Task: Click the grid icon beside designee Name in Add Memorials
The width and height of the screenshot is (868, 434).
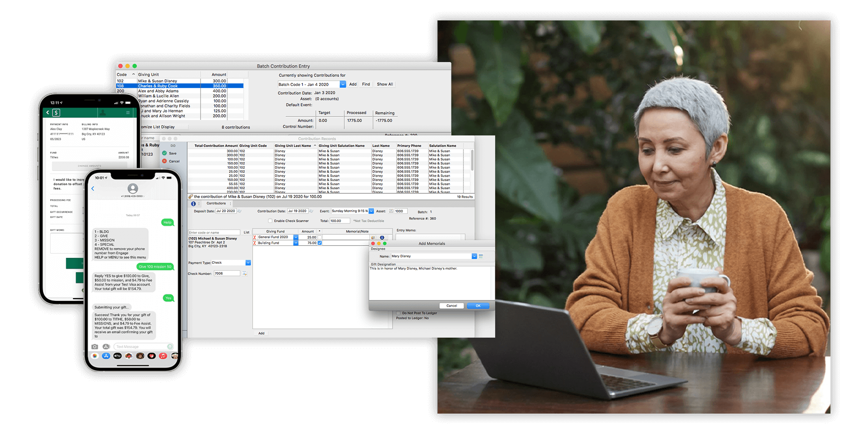Action: pos(481,256)
